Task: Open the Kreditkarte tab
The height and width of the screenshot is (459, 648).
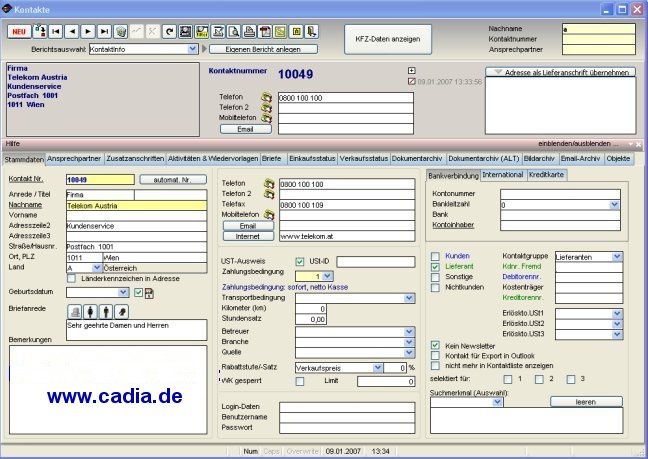Action: [546, 175]
